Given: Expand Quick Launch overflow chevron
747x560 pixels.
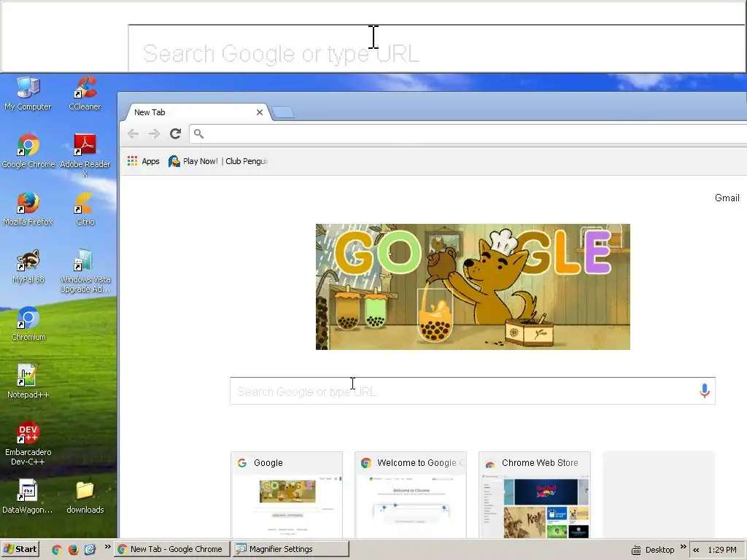Looking at the screenshot, I should 108,547.
